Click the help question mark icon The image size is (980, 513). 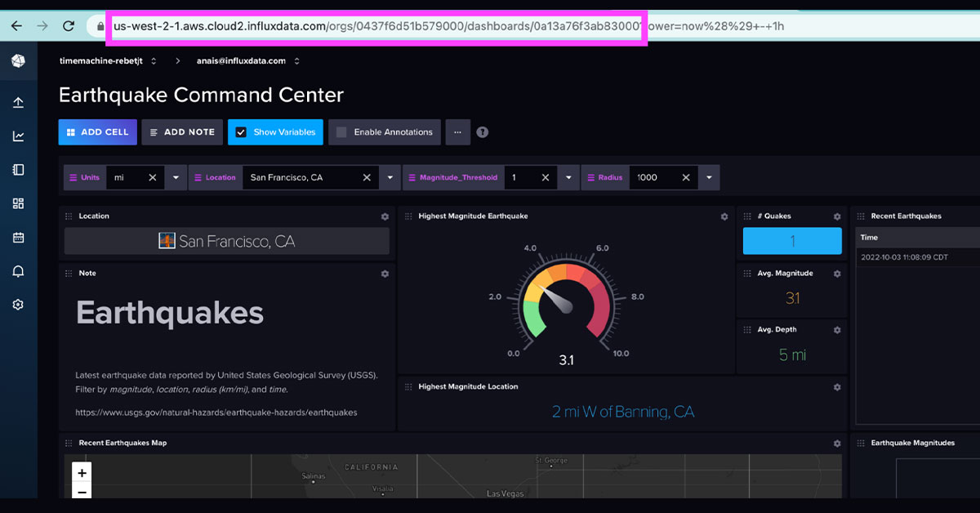tap(483, 132)
